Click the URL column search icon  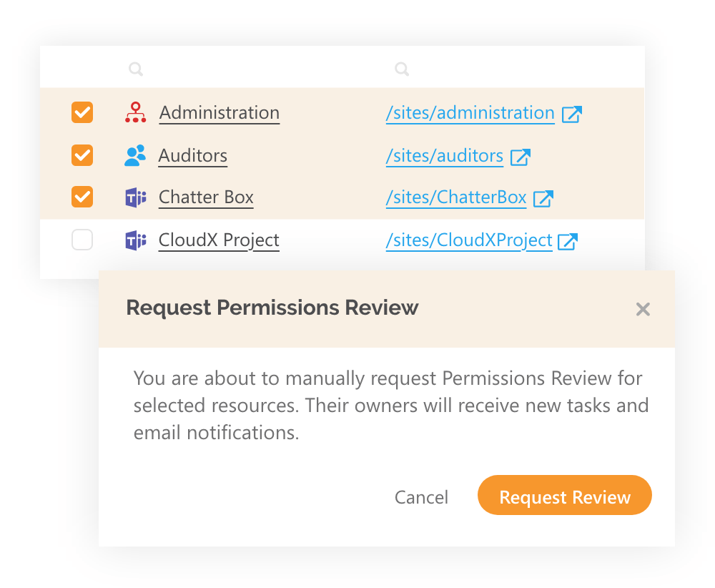pos(402,69)
